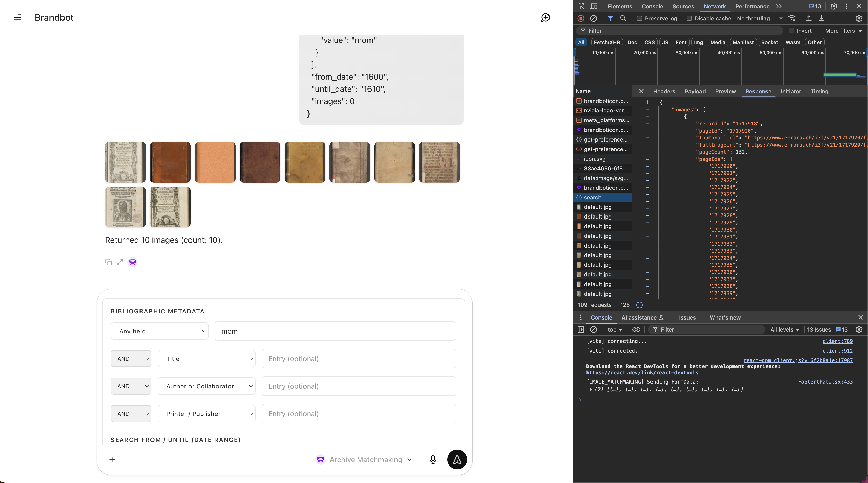Viewport: 868px width, 483px height.
Task: Filter requests by Fetch/XHR
Action: click(x=607, y=42)
